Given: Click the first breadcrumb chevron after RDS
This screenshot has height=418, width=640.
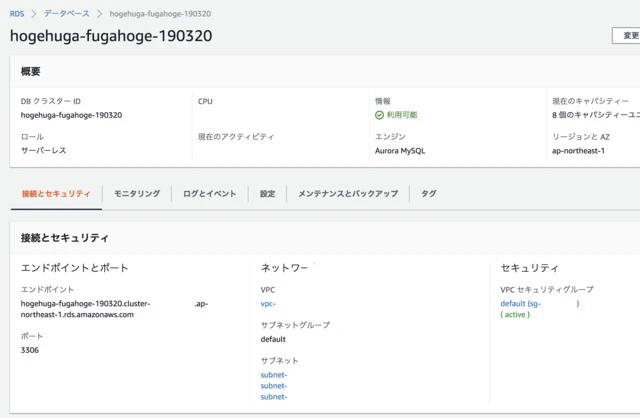Looking at the screenshot, I should point(34,13).
